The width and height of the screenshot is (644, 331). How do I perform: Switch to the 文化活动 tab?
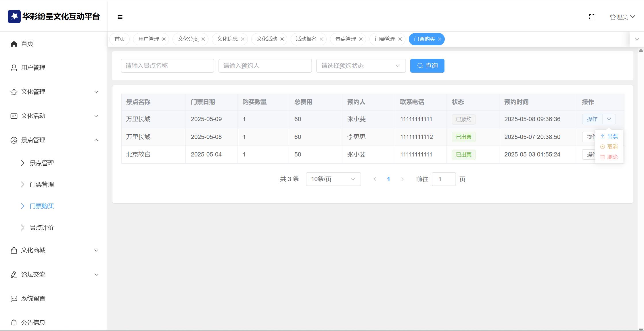pyautogui.click(x=267, y=39)
